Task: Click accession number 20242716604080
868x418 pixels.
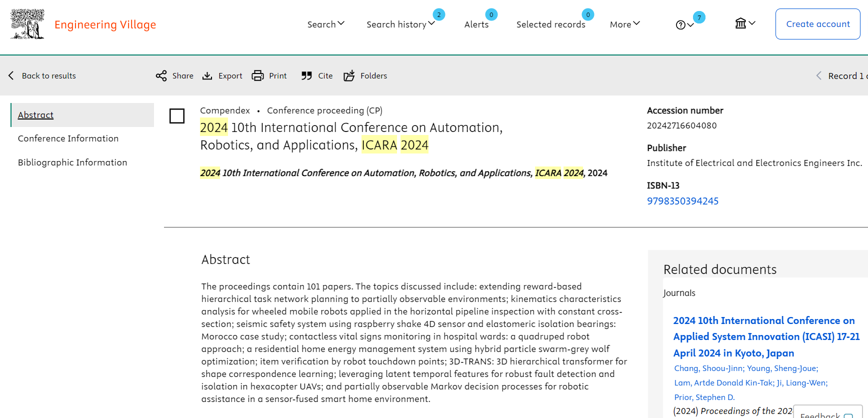Action: point(681,125)
